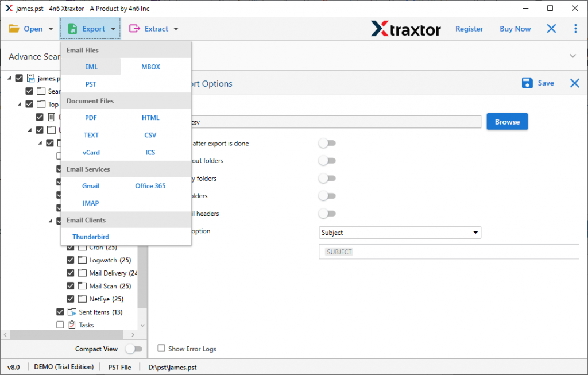588x375 pixels.
Task: Uncheck the NetEye (25) folder
Action: pos(70,299)
